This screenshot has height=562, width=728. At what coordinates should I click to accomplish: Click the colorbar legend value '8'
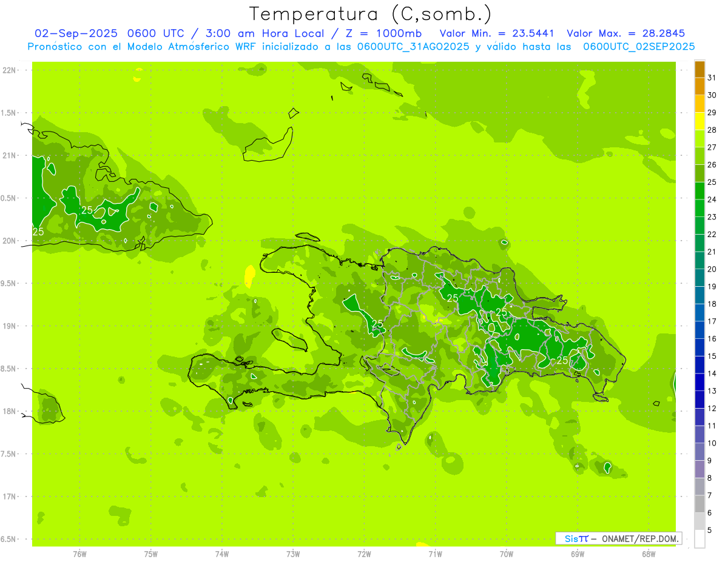coord(710,478)
